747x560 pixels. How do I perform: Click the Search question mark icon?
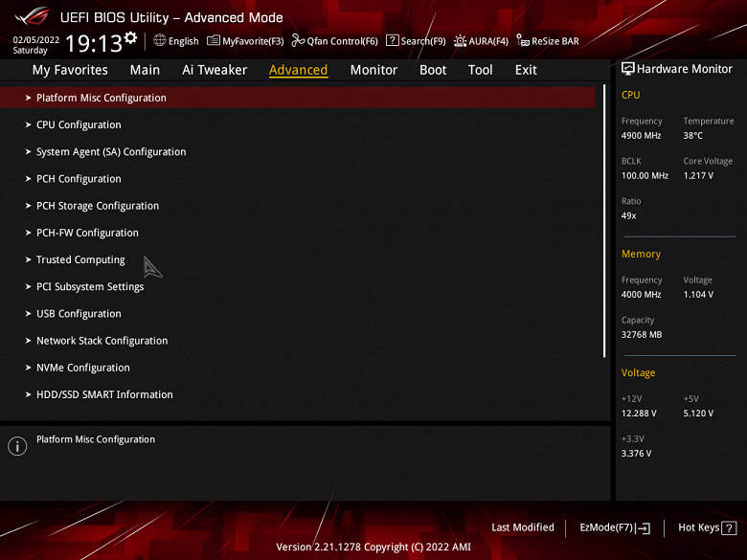pyautogui.click(x=392, y=40)
